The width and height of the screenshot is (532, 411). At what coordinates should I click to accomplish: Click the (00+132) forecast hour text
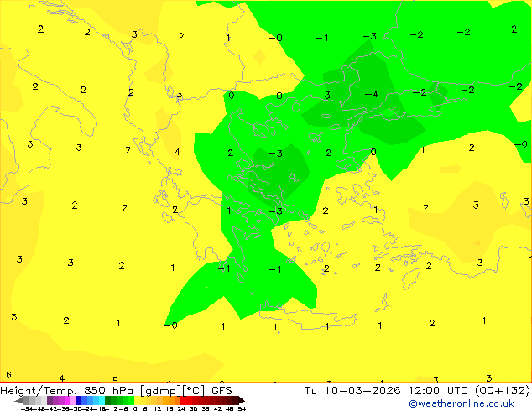click(x=502, y=391)
